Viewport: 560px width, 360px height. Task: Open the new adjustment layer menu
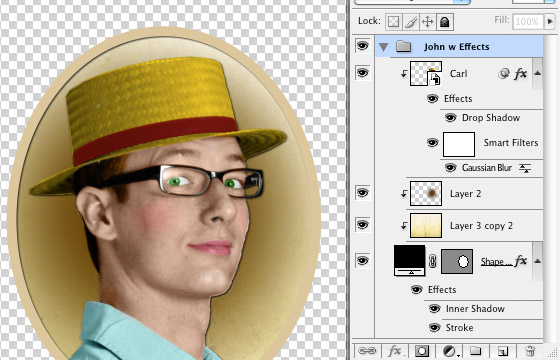(450, 351)
